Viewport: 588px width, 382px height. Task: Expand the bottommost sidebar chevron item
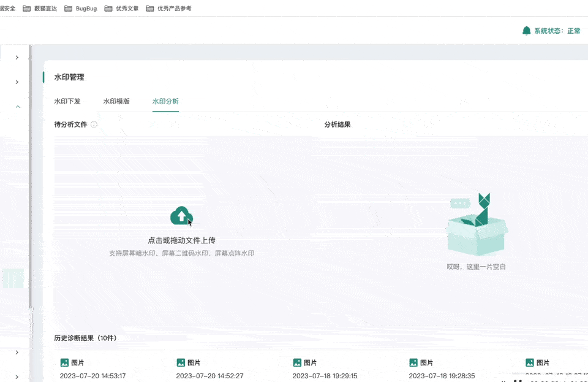(x=17, y=376)
